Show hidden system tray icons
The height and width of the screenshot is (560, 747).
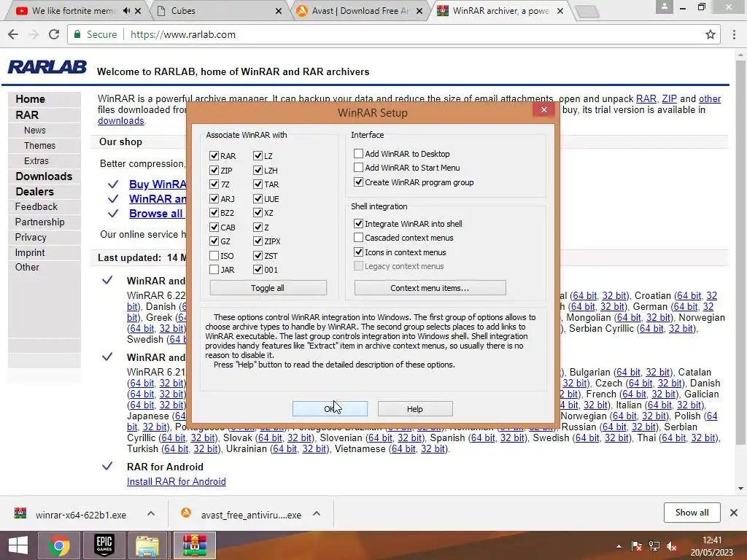(619, 546)
